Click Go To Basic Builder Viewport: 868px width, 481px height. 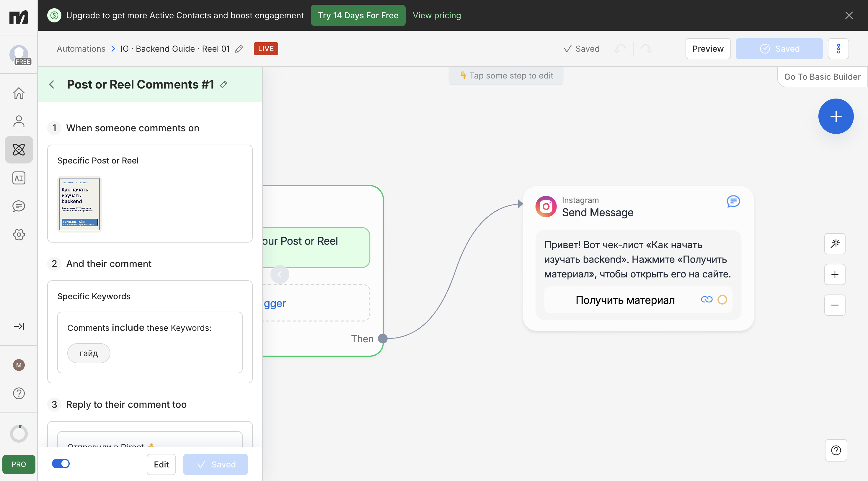point(822,77)
